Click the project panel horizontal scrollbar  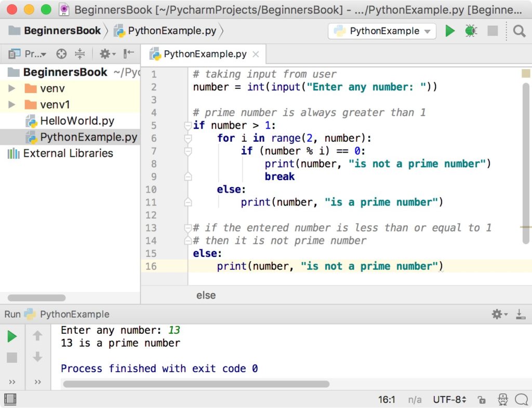coord(37,298)
